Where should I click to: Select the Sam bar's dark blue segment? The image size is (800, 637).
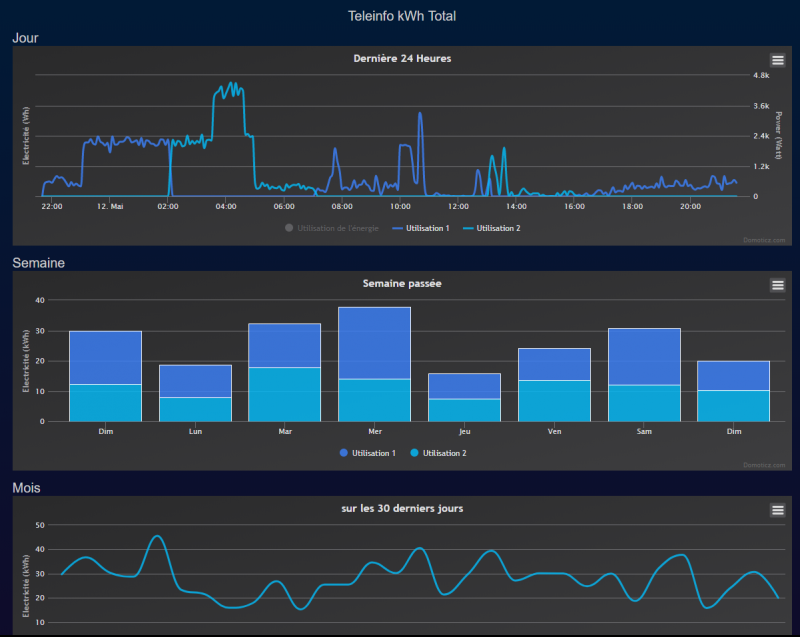click(644, 356)
